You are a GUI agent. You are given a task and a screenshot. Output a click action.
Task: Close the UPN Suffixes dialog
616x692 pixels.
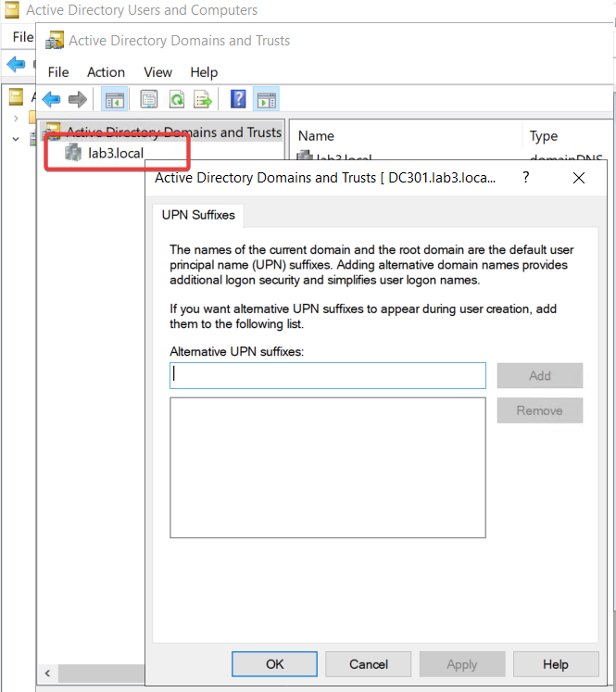point(579,178)
